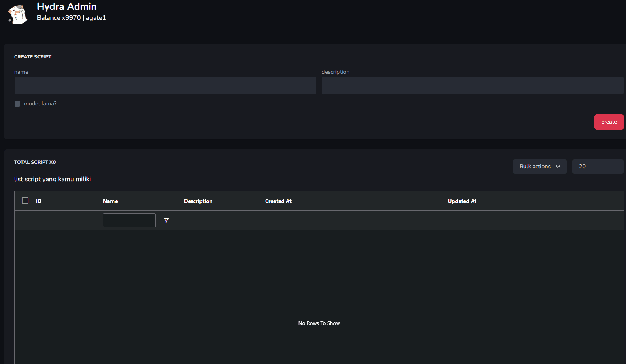The image size is (626, 364).
Task: Open the Name column filter funnel icon
Action: pos(166,221)
